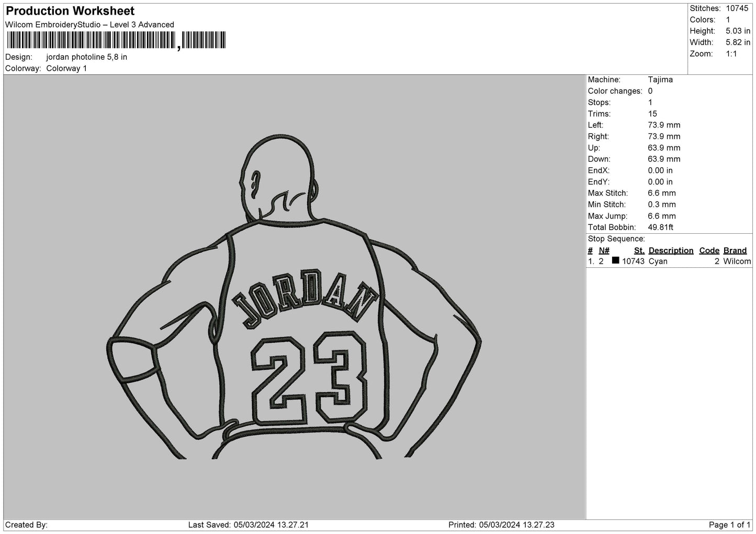Click the Up value 63.9 mm
The image size is (756, 534).
pyautogui.click(x=664, y=148)
